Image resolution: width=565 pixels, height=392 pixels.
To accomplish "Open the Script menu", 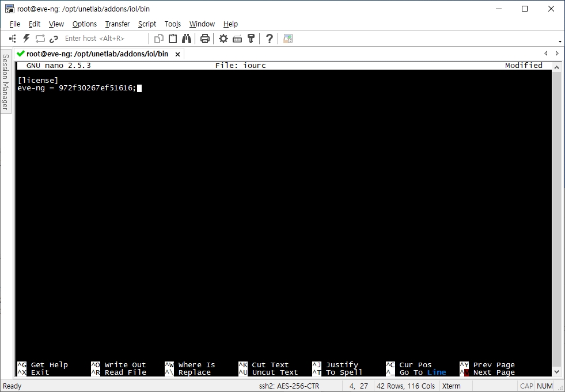I will pyautogui.click(x=147, y=24).
